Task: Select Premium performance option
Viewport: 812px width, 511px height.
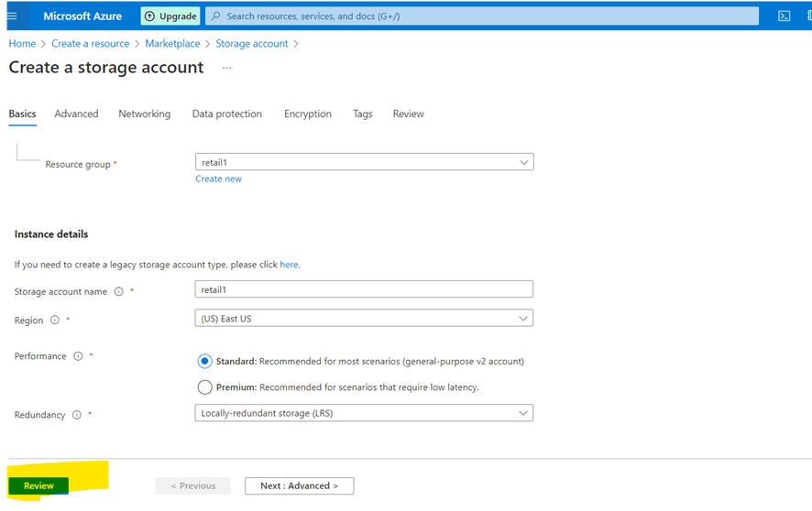Action: pyautogui.click(x=204, y=386)
